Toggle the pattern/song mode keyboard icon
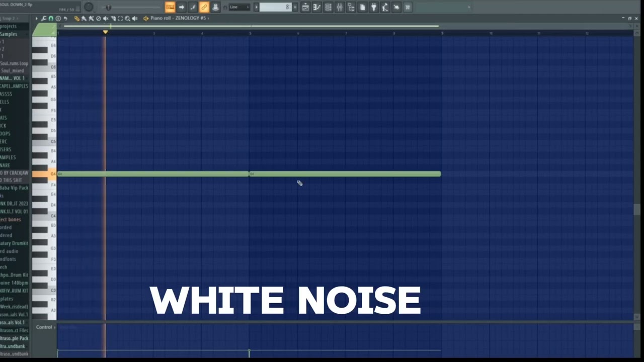 [x=170, y=7]
